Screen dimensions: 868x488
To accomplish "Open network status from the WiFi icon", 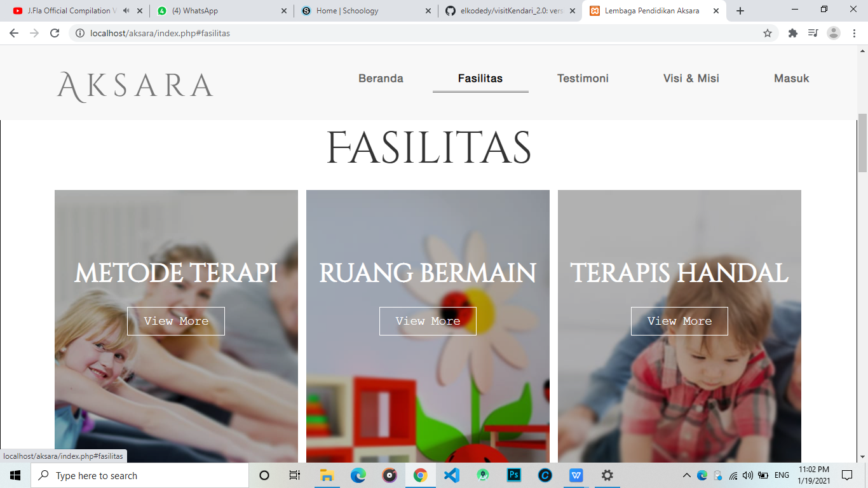I will (x=733, y=475).
